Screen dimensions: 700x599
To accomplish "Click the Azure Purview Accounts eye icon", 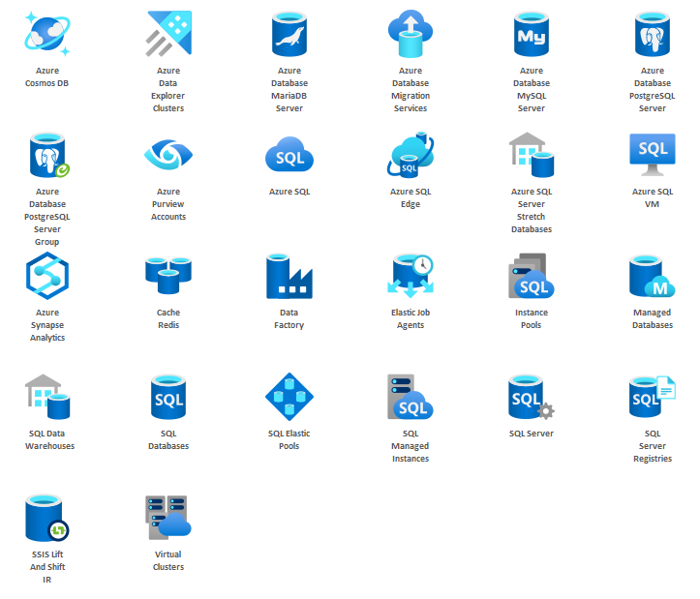I will pos(168,155).
